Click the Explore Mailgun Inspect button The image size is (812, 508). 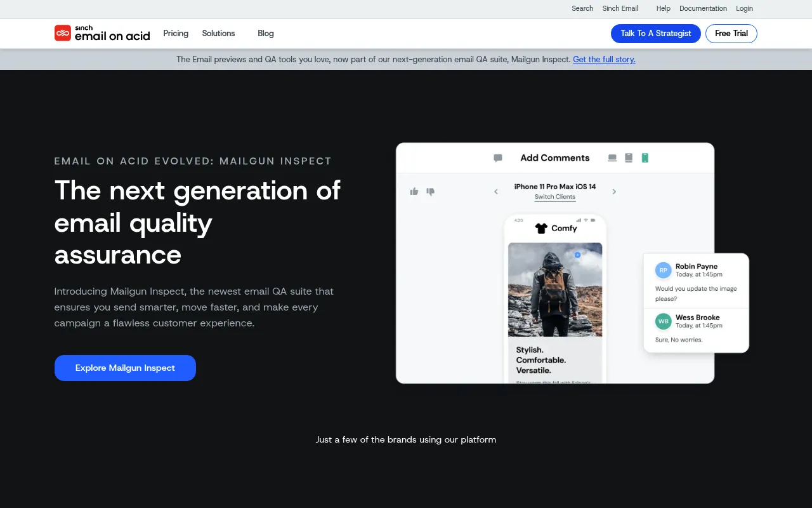tap(125, 368)
